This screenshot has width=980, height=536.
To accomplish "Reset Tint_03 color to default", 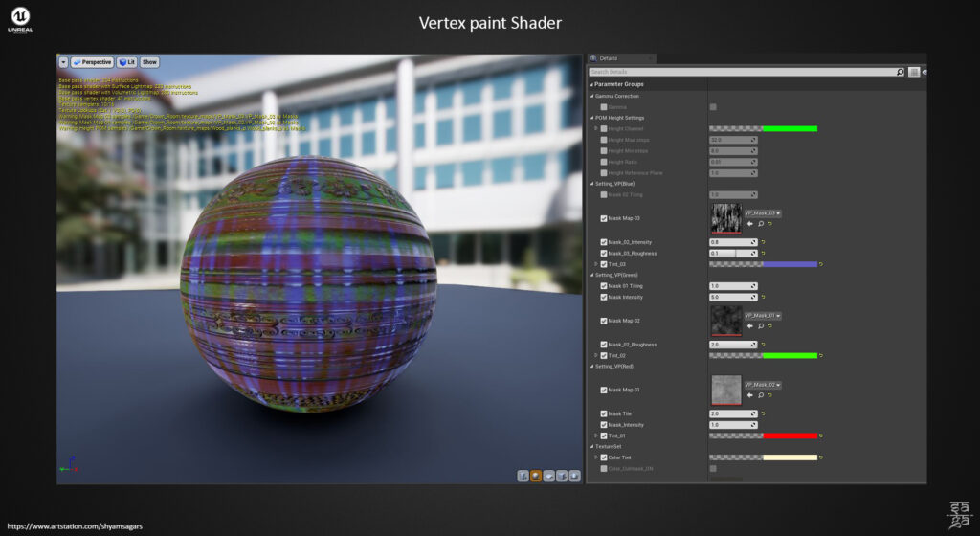I will pos(820,264).
